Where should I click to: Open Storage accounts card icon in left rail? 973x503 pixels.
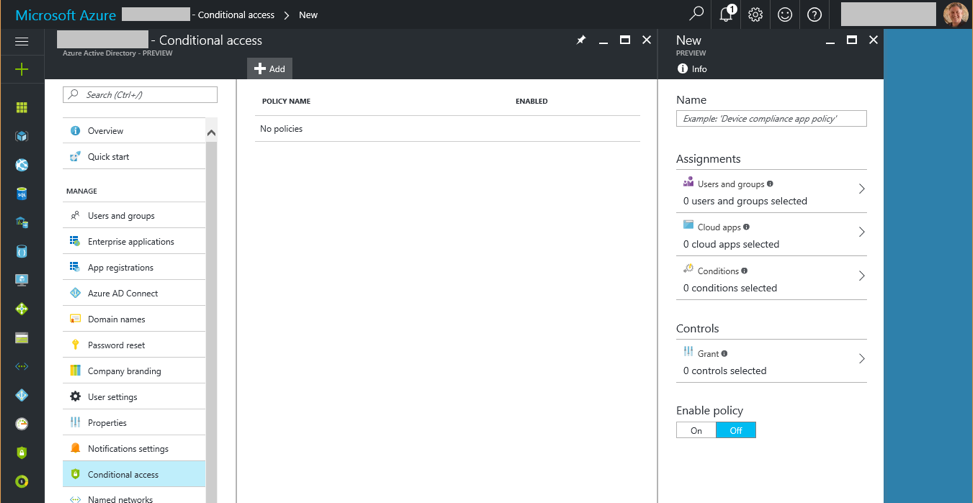22,338
